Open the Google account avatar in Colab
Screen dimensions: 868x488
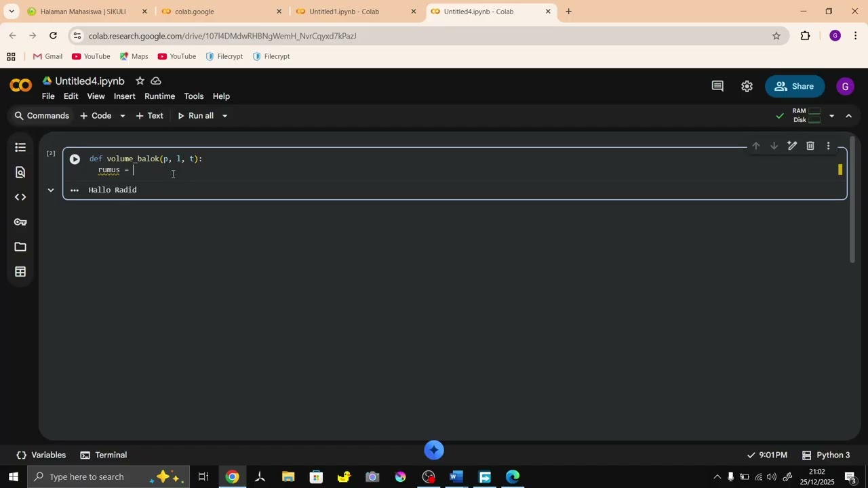[845, 86]
